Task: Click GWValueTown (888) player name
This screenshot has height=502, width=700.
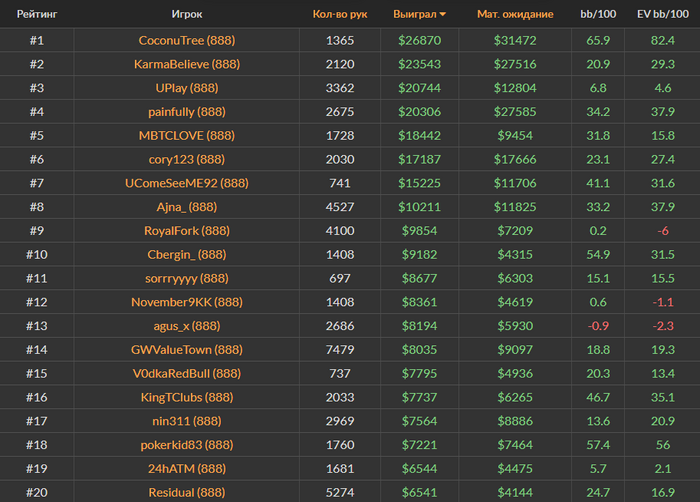Action: click(x=187, y=349)
